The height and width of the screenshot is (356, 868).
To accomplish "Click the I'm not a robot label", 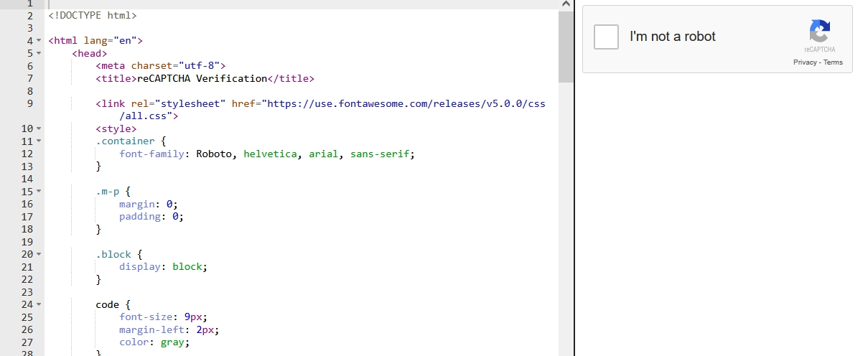I will 673,37.
